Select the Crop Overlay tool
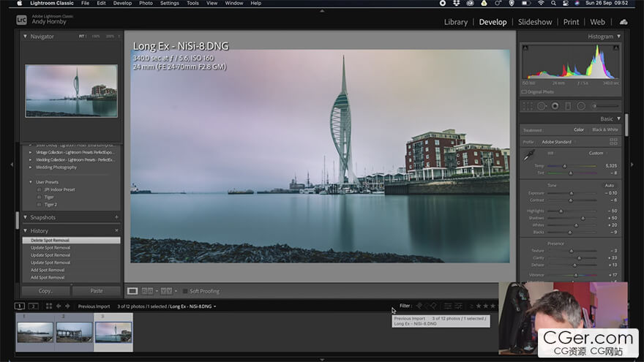The image size is (644, 362). tap(528, 106)
